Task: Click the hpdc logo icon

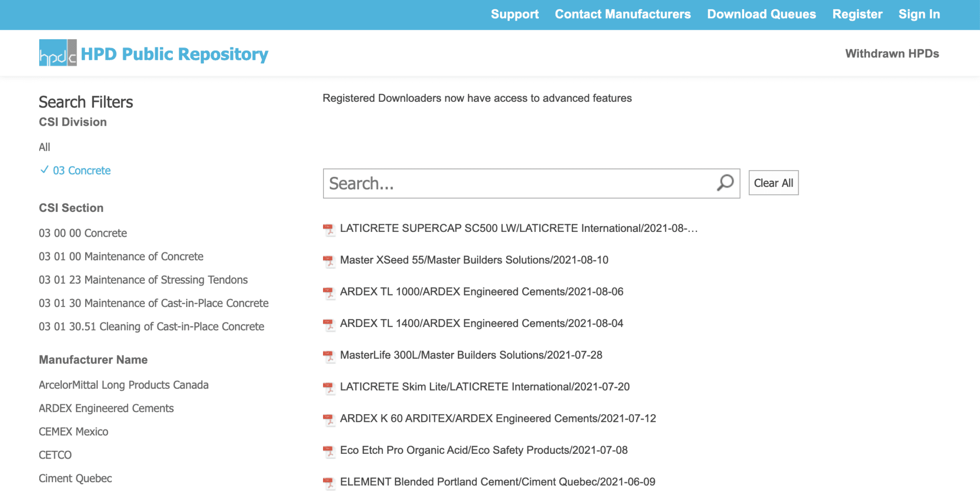Action: [x=57, y=53]
